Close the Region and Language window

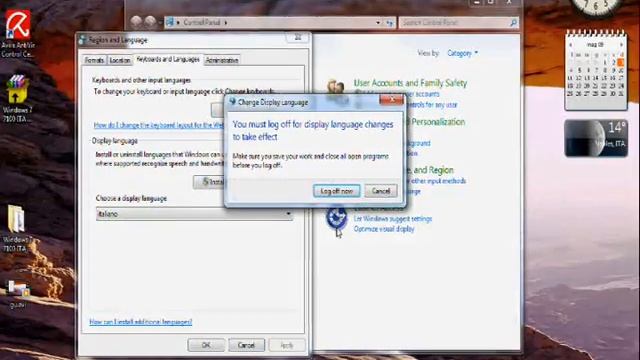coord(298,38)
